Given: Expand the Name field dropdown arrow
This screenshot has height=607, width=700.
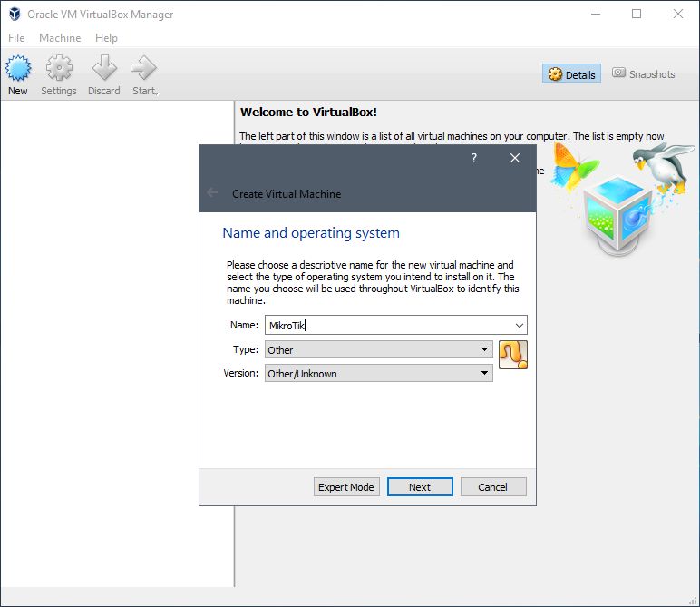Looking at the screenshot, I should coord(519,326).
